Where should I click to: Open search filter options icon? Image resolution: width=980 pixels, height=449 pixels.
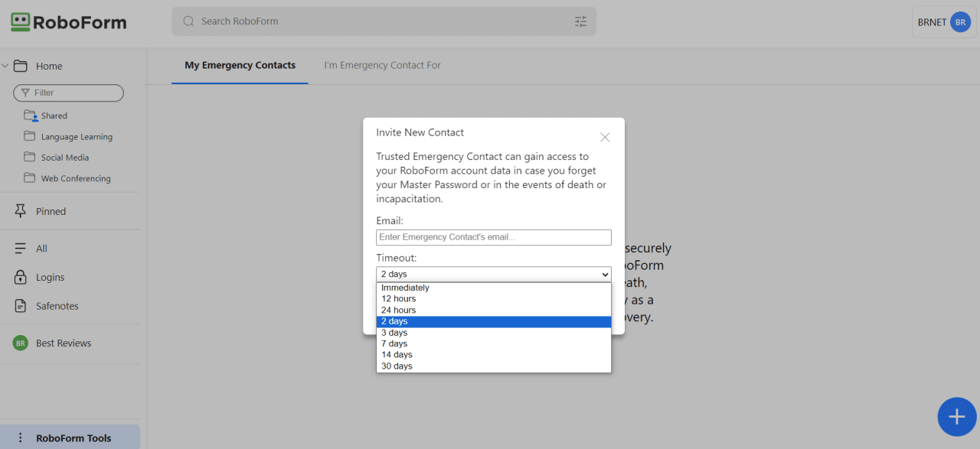click(580, 21)
